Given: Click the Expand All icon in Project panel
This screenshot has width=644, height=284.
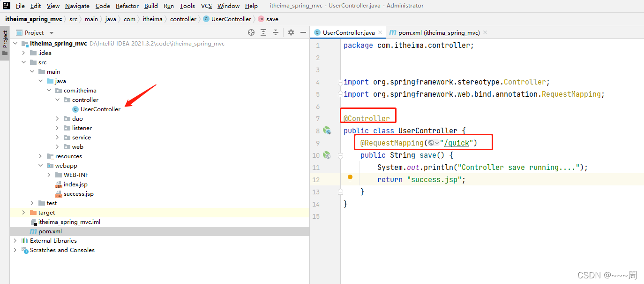Looking at the screenshot, I should coord(263,32).
